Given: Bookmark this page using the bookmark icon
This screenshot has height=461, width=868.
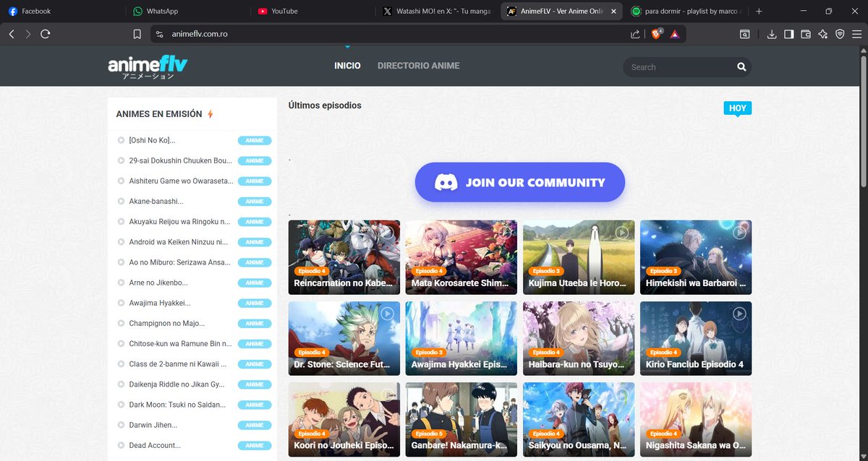Looking at the screenshot, I should (137, 34).
